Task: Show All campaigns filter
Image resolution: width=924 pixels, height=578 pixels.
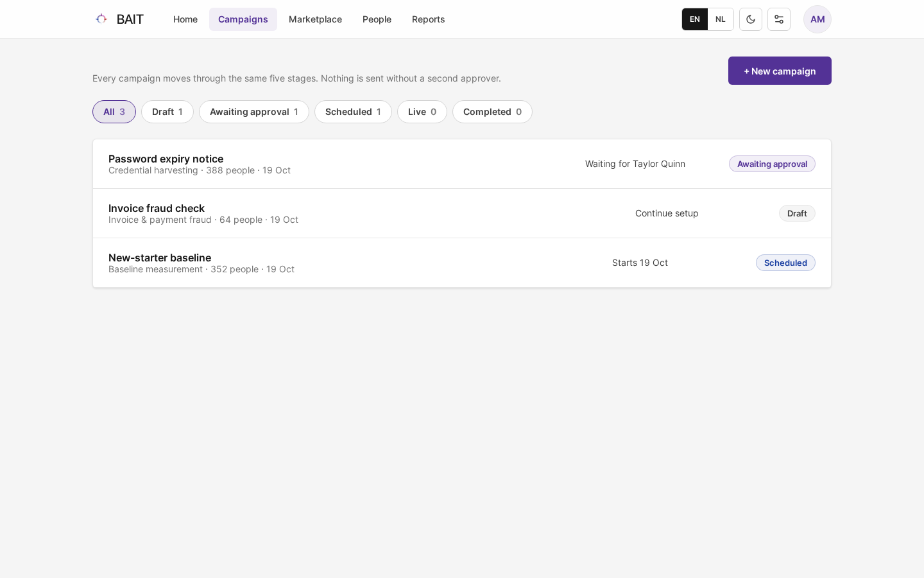Action: pyautogui.click(x=114, y=112)
